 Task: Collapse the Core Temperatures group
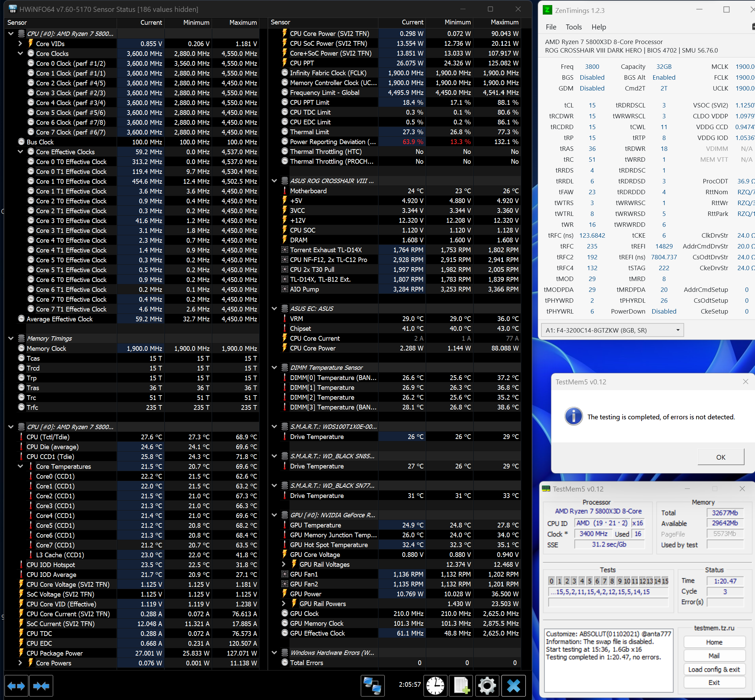click(x=20, y=466)
